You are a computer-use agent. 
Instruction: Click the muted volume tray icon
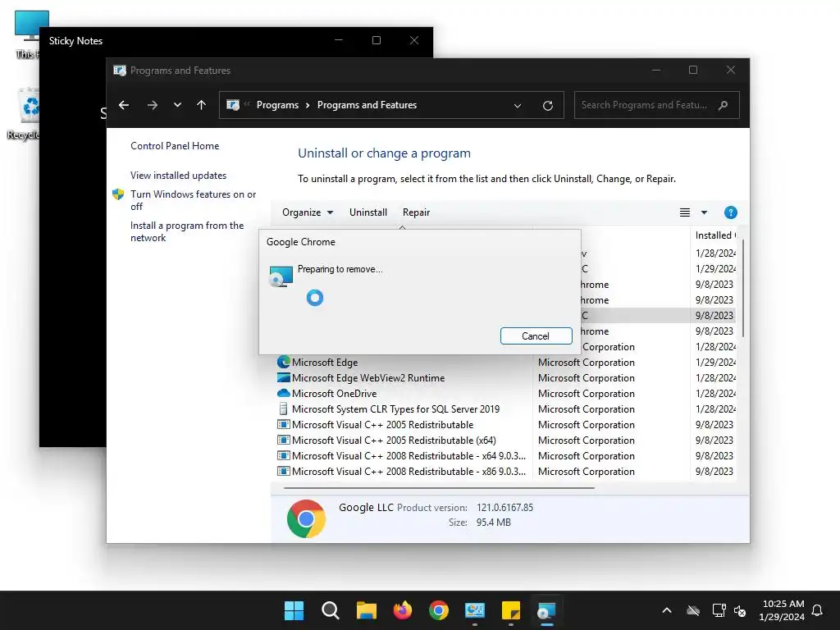point(740,610)
